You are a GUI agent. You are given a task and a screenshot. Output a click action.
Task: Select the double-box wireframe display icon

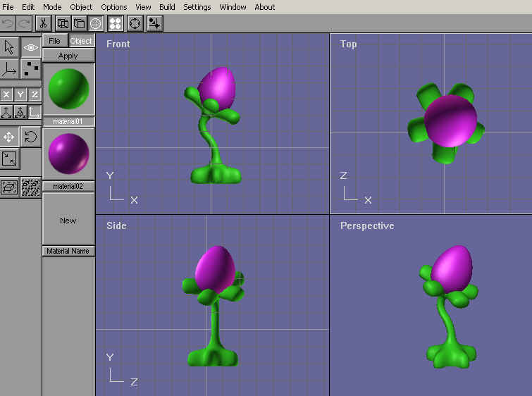[x=63, y=23]
